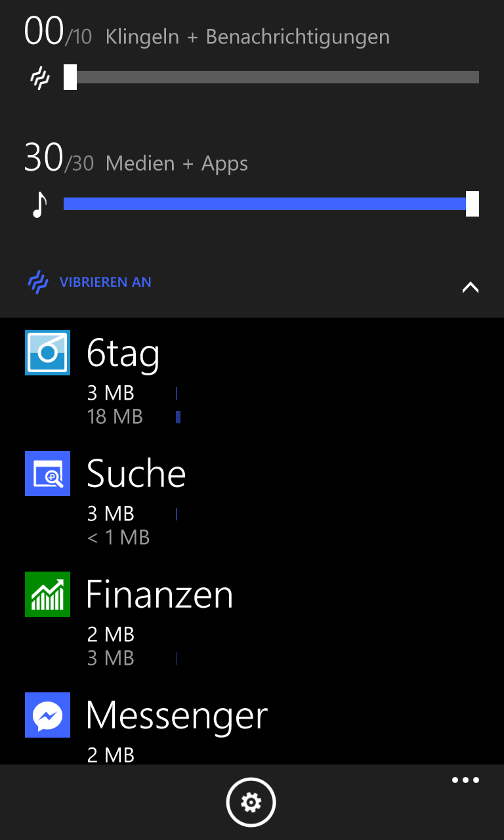This screenshot has height=840, width=504.
Task: Select the Messenger app name
Action: click(177, 715)
